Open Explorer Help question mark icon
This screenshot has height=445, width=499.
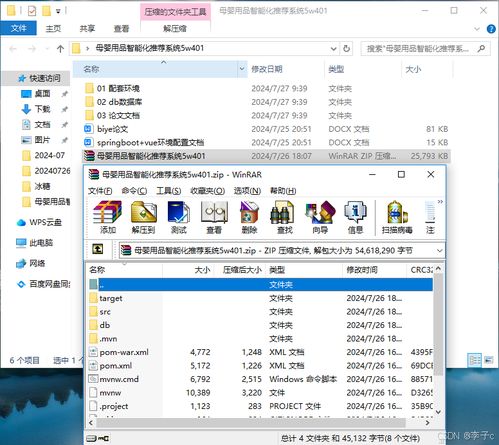491,29
